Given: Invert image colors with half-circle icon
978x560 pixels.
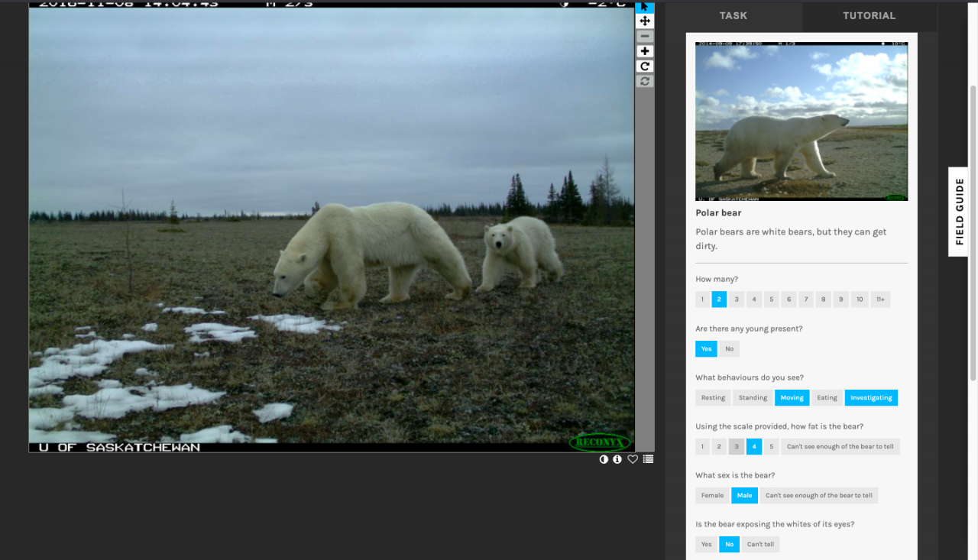Looking at the screenshot, I should (x=604, y=459).
